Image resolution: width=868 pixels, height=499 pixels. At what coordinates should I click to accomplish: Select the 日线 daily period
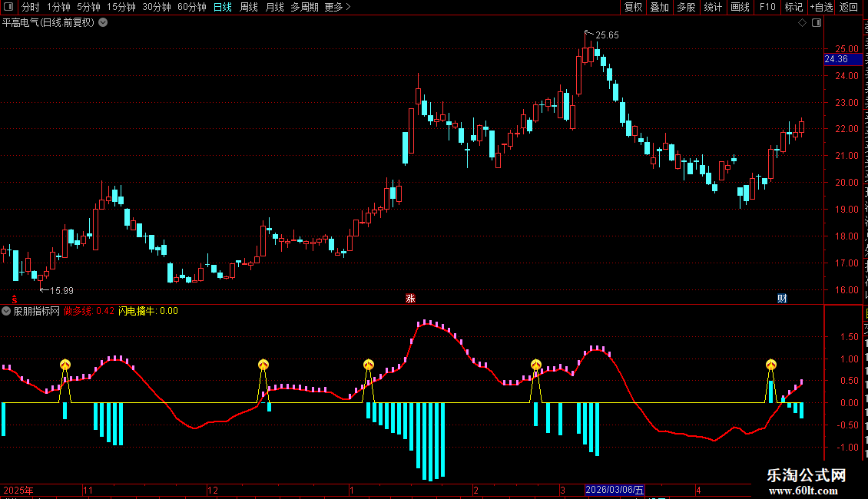coord(223,7)
